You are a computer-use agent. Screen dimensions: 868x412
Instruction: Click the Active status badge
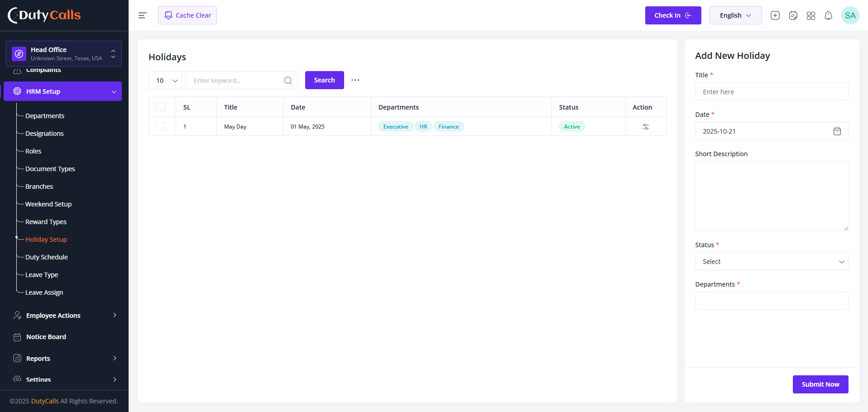point(572,127)
